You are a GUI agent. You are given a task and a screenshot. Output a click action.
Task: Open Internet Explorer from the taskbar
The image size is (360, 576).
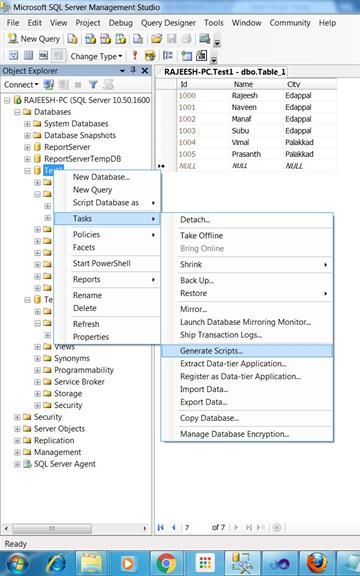click(55, 563)
